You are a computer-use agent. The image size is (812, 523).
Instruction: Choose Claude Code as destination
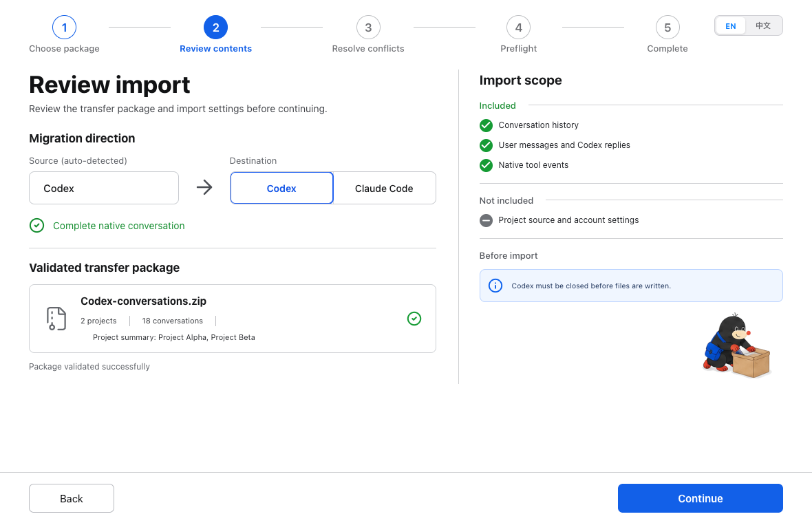click(x=384, y=188)
